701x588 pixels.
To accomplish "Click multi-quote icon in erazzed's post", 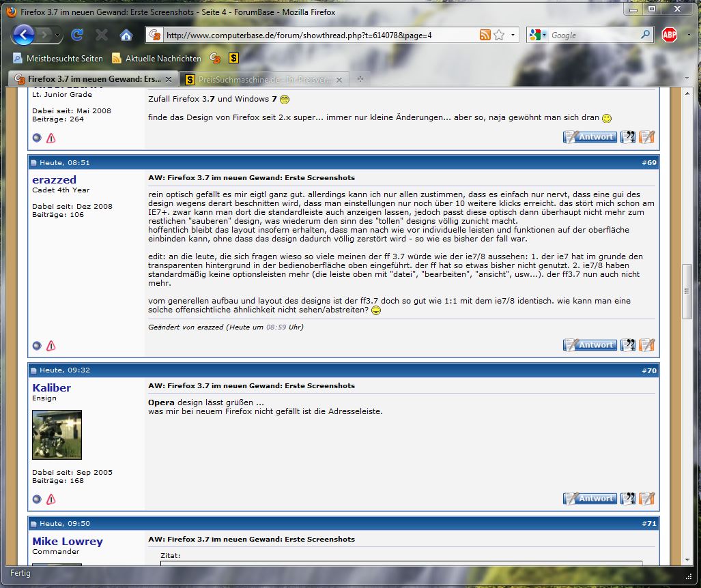I will coord(628,345).
